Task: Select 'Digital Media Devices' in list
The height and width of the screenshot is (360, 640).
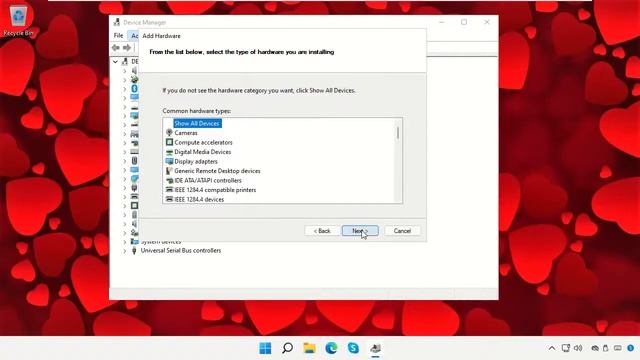Action: pos(202,152)
